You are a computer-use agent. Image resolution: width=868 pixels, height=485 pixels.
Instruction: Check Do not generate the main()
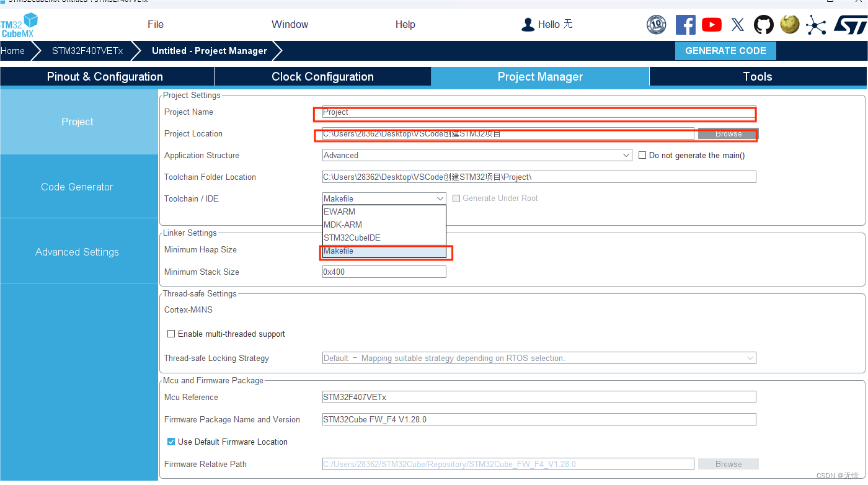tap(642, 156)
